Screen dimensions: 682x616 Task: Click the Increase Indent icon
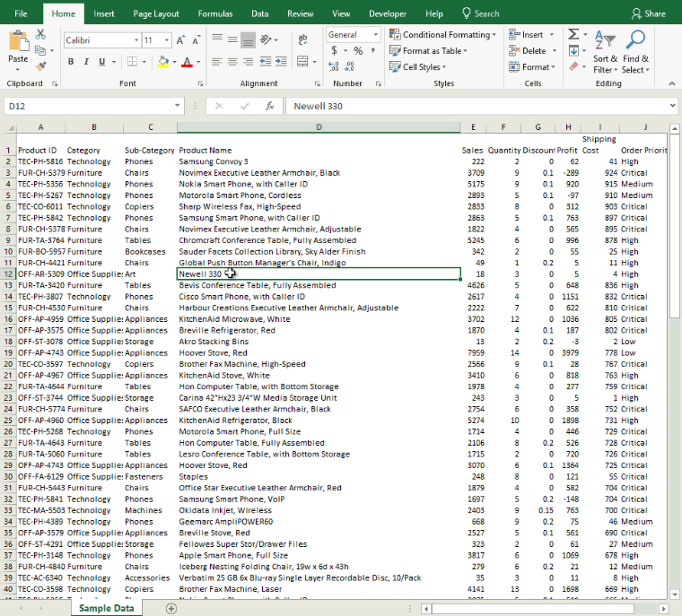[x=281, y=62]
